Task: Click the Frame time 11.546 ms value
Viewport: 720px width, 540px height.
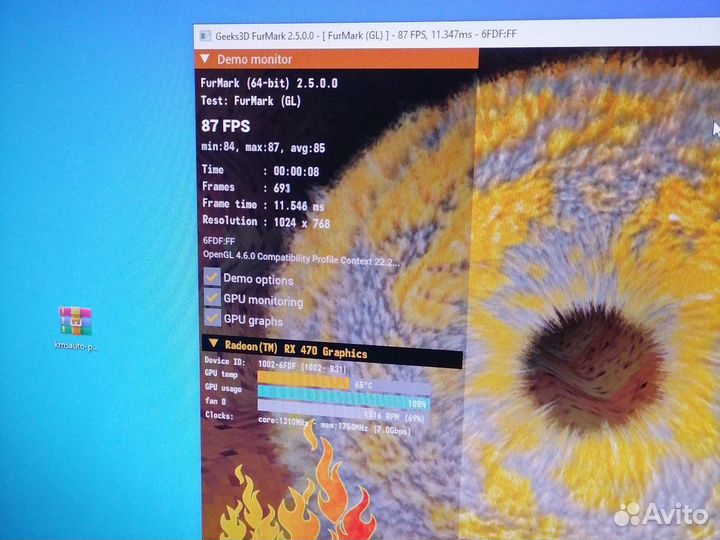Action: click(299, 206)
